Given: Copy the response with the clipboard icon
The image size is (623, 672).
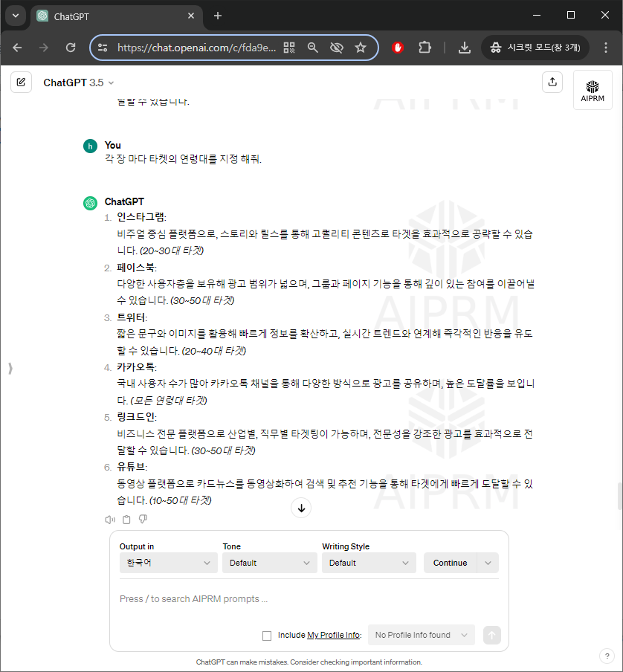Looking at the screenshot, I should click(126, 520).
